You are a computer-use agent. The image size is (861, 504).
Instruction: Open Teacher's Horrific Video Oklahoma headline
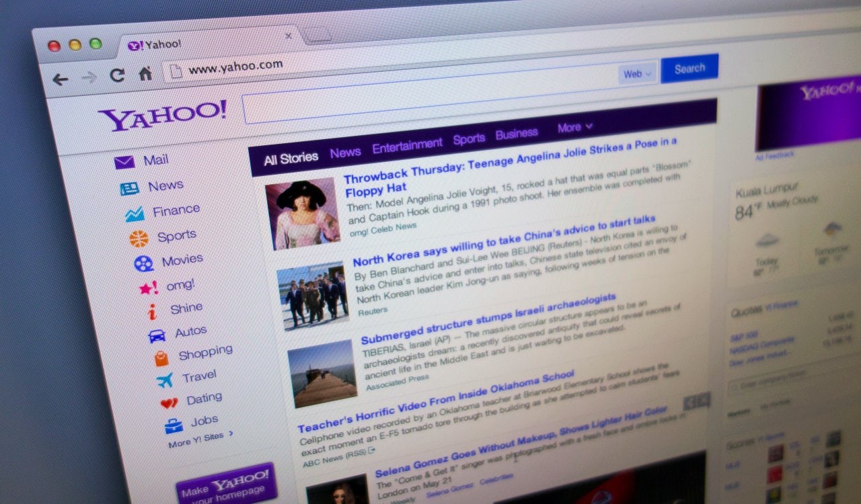(x=435, y=401)
